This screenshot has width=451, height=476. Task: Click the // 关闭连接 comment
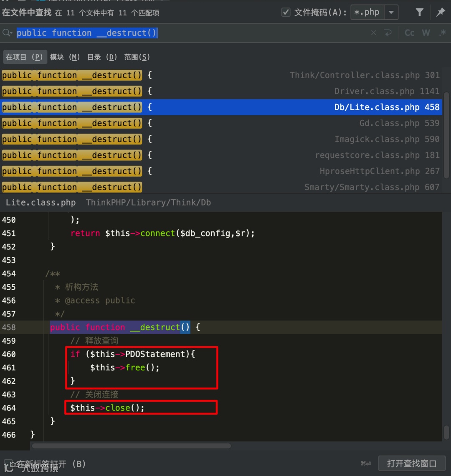[x=94, y=394]
